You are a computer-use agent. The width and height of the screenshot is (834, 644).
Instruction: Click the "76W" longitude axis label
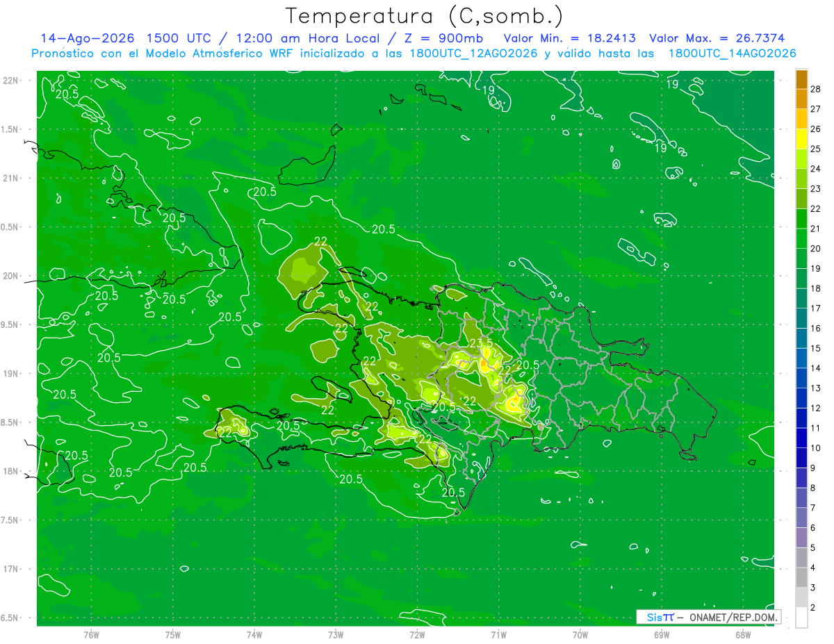(91, 635)
